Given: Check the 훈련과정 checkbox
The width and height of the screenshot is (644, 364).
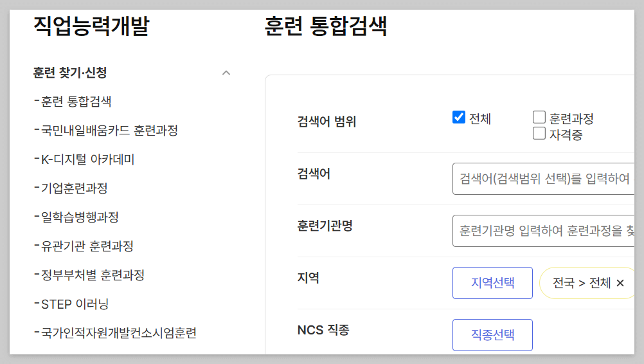Looking at the screenshot, I should pos(539,117).
